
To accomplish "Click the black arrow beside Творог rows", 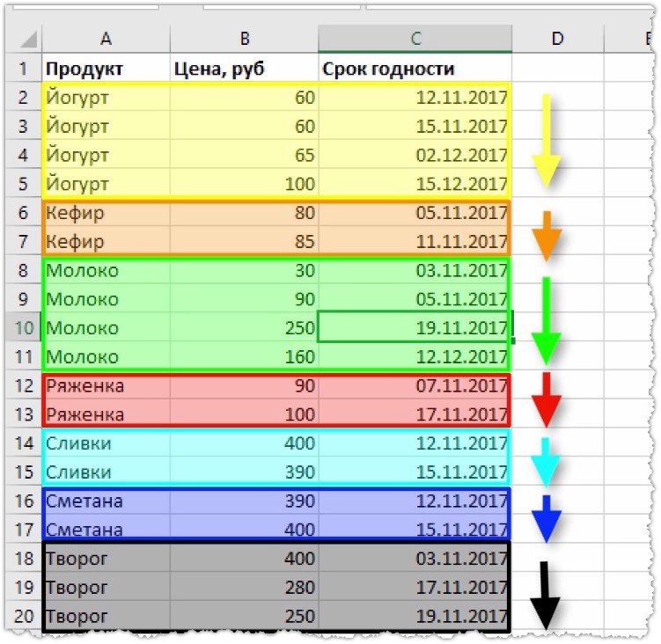I will click(x=545, y=596).
